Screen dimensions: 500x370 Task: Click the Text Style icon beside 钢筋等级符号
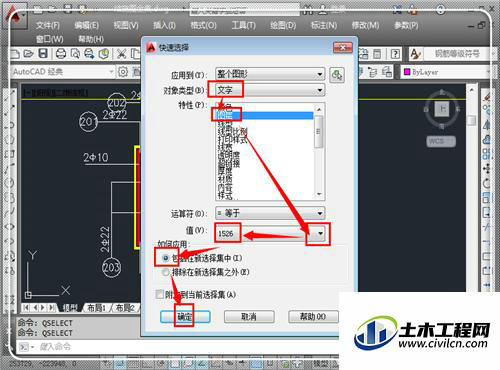(x=415, y=54)
